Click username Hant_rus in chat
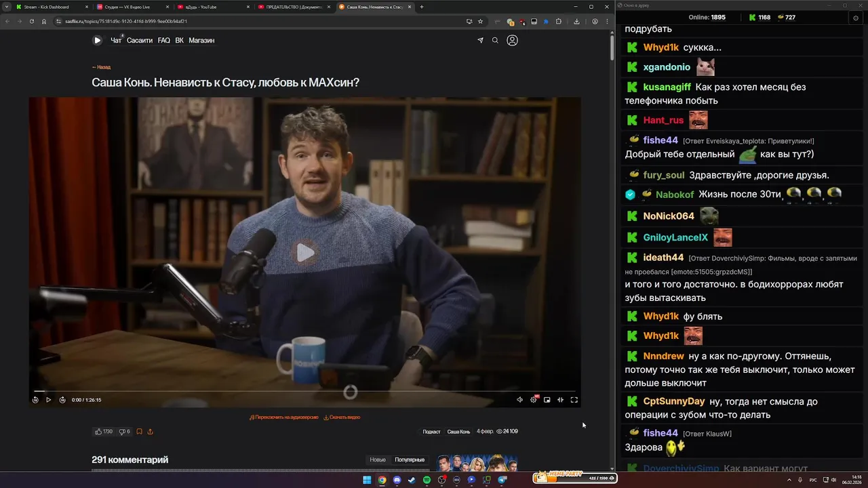This screenshot has width=868, height=488. (x=663, y=120)
